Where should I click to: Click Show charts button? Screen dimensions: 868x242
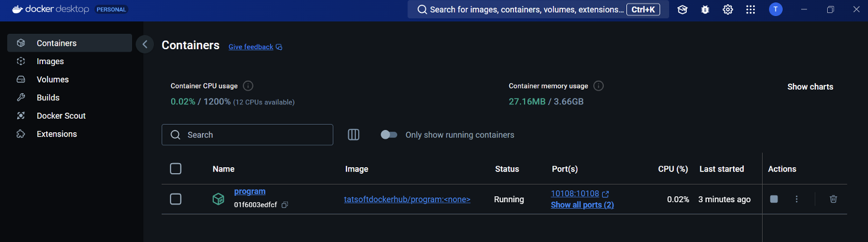coord(810,87)
